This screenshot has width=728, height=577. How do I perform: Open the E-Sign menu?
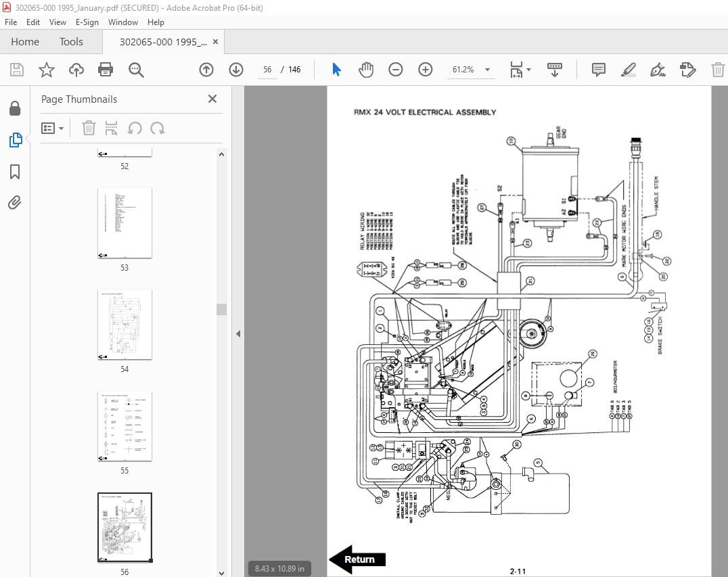click(87, 22)
